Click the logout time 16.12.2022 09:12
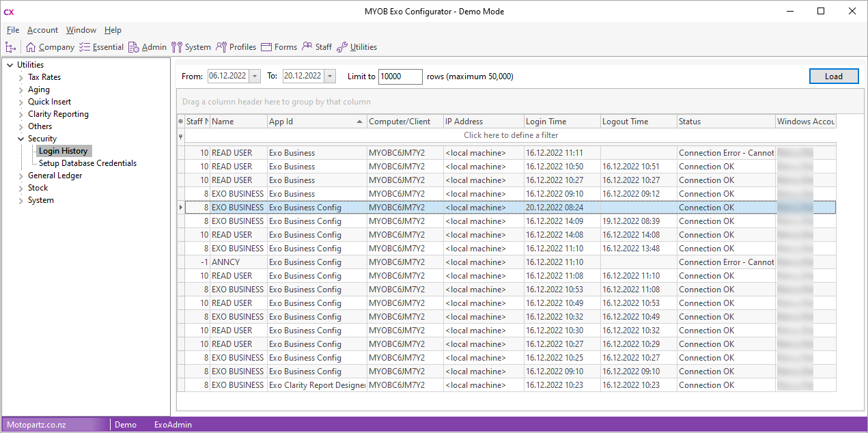Screen dimensions: 868x433 [x=639, y=194]
